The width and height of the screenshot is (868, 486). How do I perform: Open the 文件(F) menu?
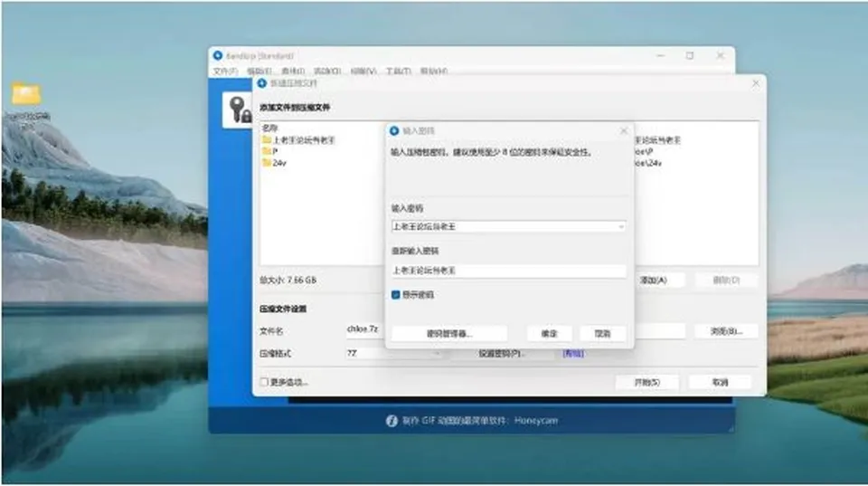(x=225, y=71)
